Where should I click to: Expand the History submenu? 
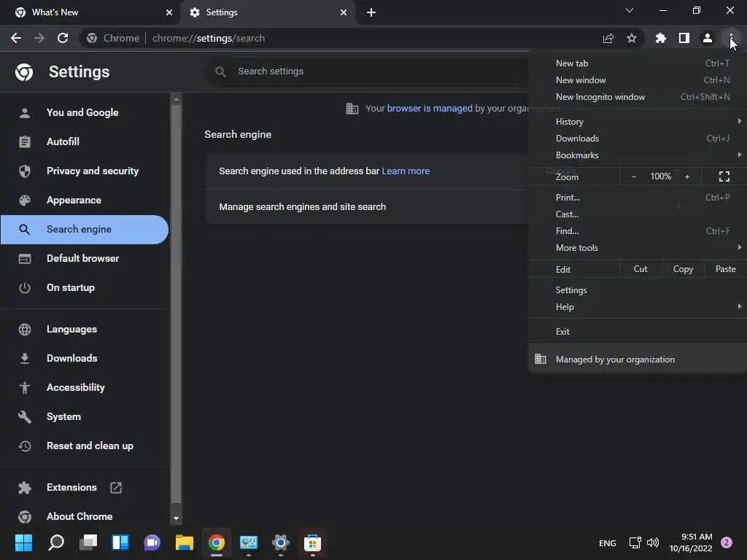tap(638, 122)
